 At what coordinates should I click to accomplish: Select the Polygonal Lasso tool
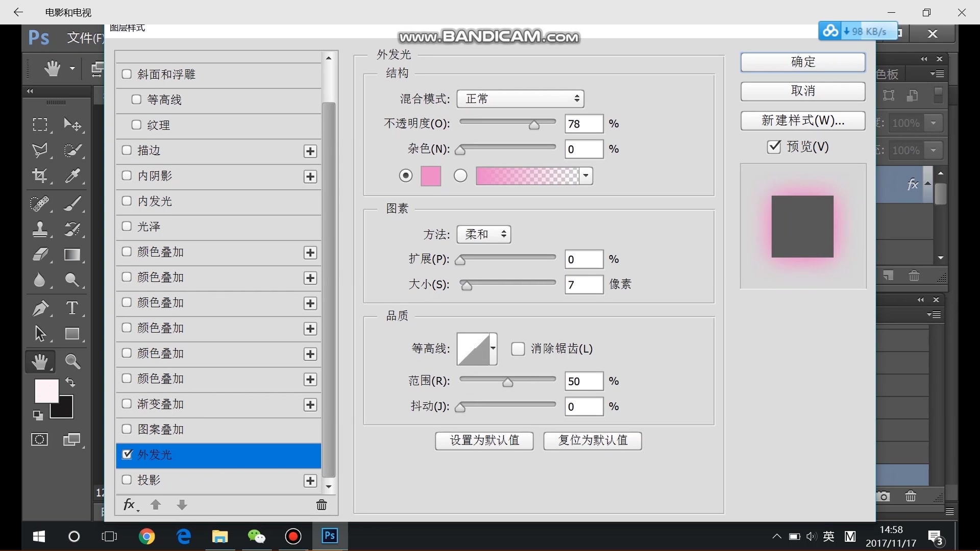[40, 151]
